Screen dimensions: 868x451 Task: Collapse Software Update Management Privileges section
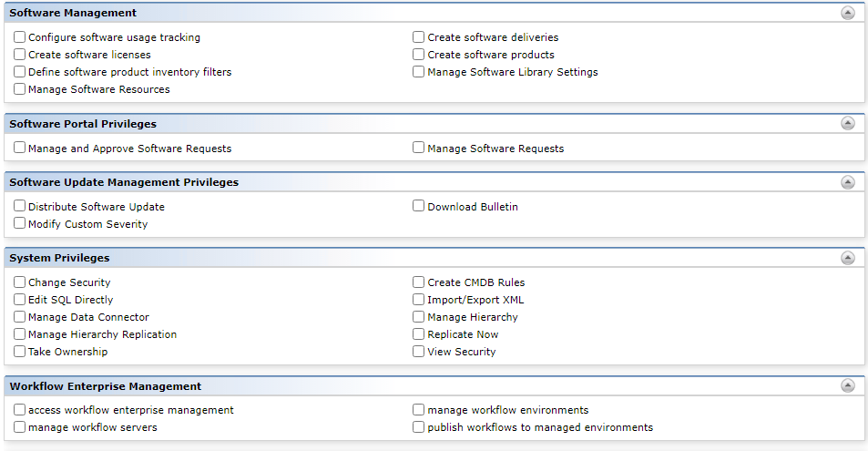[848, 181]
